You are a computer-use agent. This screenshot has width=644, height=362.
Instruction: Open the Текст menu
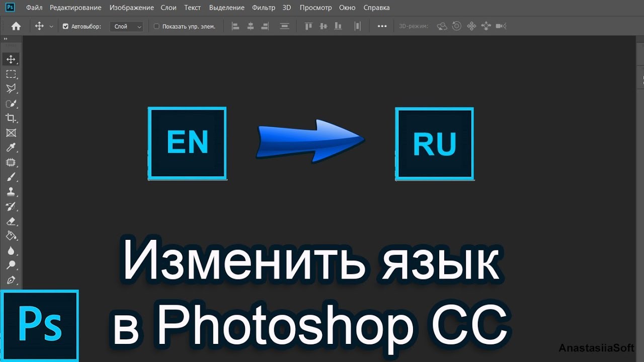point(193,8)
